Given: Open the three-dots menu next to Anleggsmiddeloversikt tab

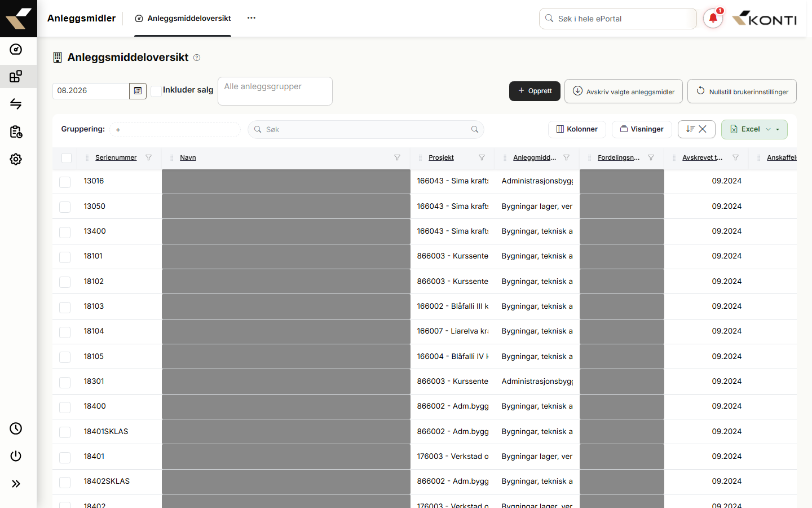Looking at the screenshot, I should pos(251,18).
